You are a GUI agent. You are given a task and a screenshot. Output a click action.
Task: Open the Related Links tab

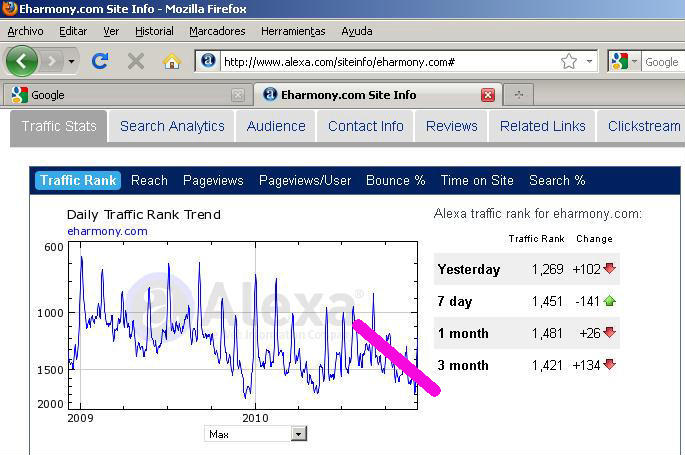tap(543, 126)
